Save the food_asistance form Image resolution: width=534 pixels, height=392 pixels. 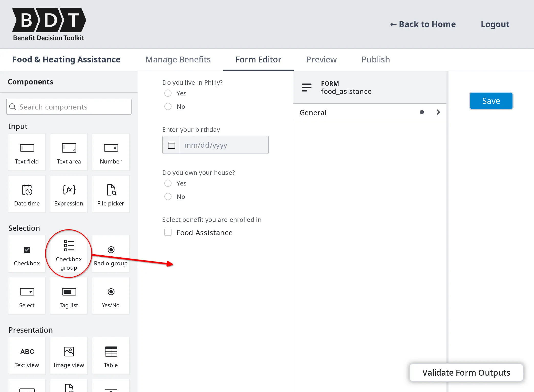click(x=491, y=101)
